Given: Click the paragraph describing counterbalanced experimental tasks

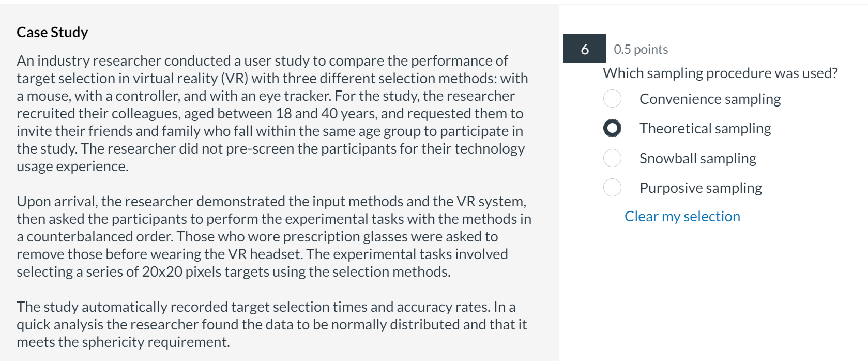Looking at the screenshot, I should point(269,236).
